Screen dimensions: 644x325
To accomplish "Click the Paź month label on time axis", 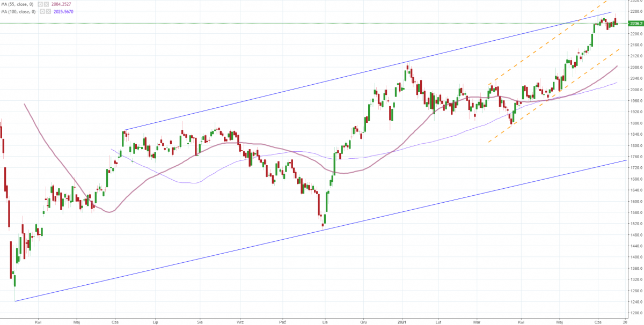I will click(x=282, y=322).
